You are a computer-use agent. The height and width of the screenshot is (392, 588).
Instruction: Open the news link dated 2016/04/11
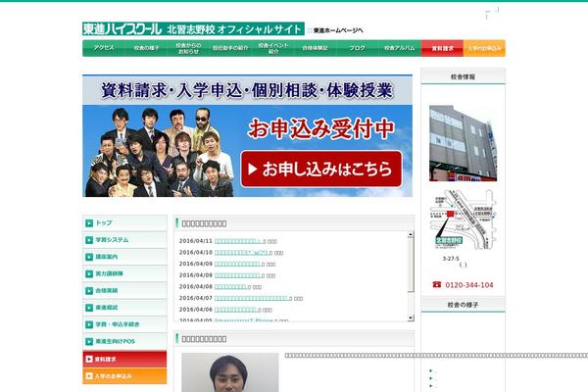coord(240,241)
